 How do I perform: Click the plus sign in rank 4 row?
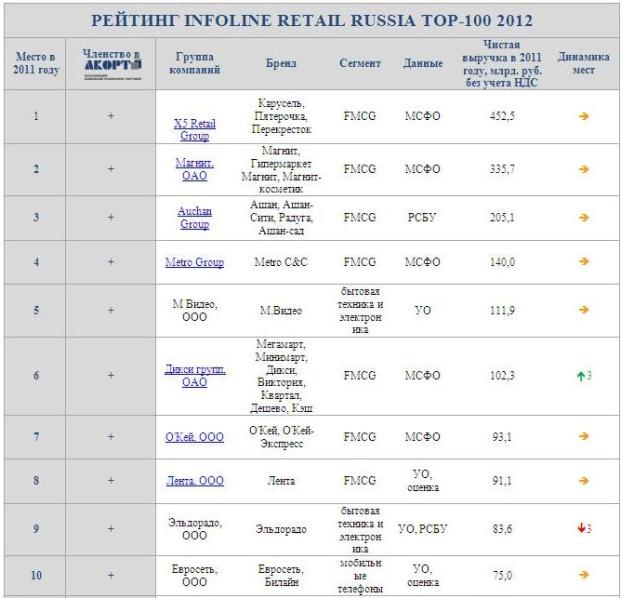pyautogui.click(x=111, y=262)
